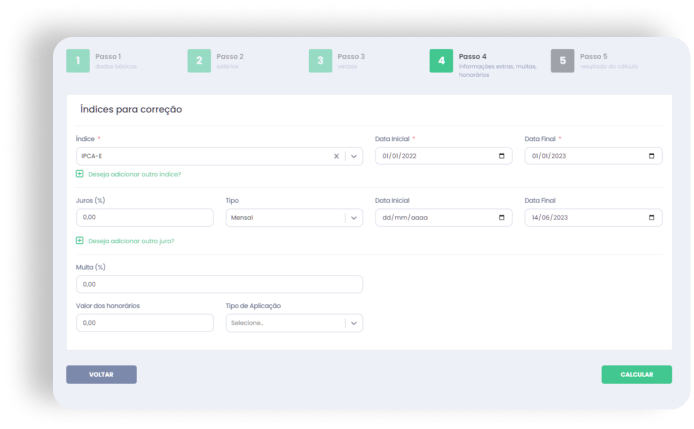Click the Juros (%) input field

coord(144,218)
